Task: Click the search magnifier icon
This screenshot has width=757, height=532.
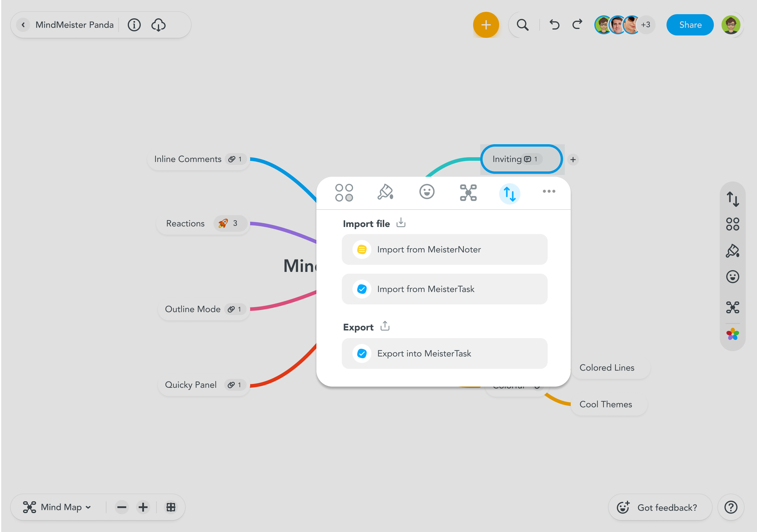Action: [522, 25]
